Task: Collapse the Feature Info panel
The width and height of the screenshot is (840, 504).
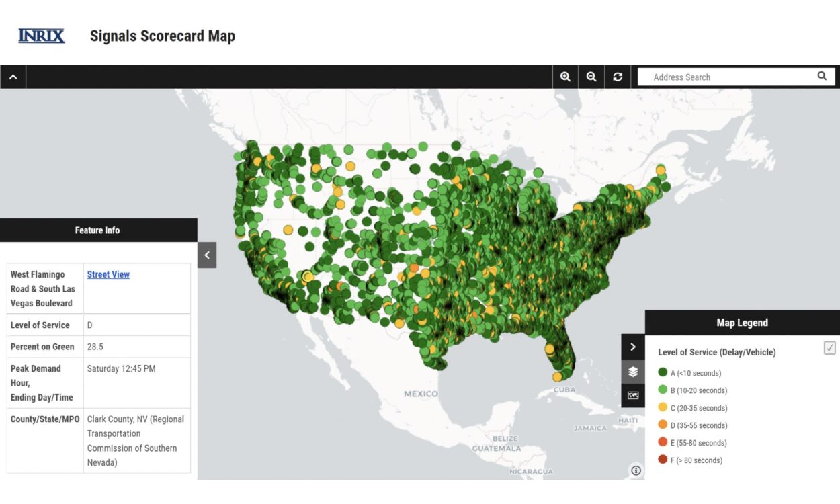Action: coord(207,255)
